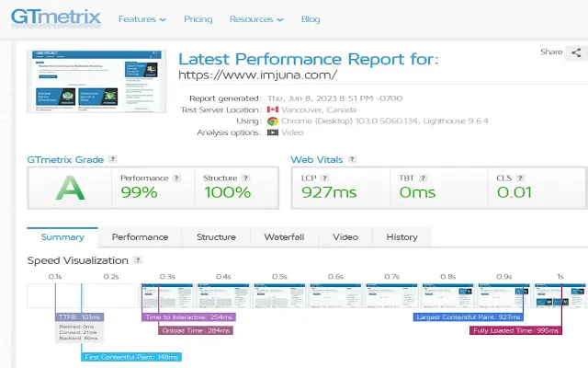Click the 927ms LCP value
This screenshot has height=368, width=588.
[329, 192]
